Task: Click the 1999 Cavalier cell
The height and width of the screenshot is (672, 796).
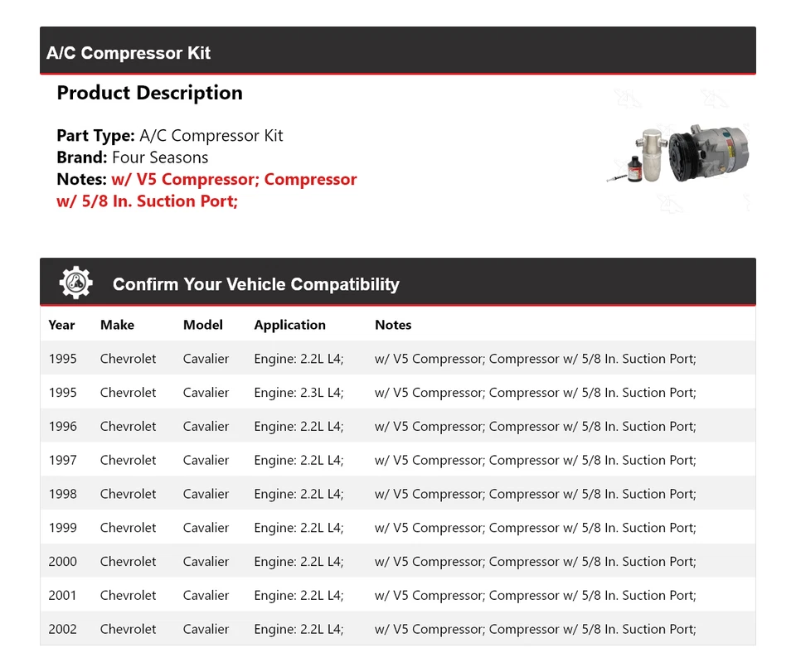Action: click(x=206, y=528)
